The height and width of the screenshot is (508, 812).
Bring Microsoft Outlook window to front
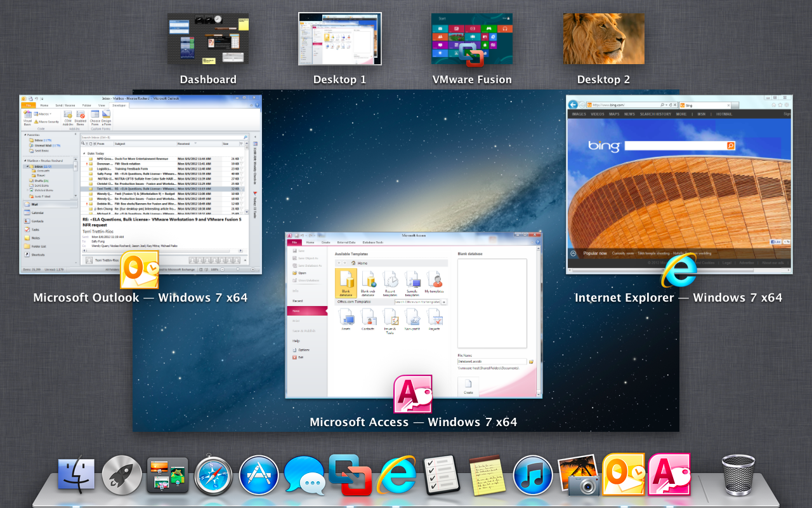click(140, 184)
